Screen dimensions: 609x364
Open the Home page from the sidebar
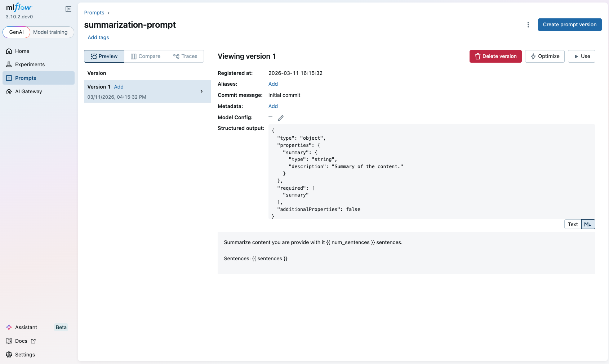pyautogui.click(x=22, y=51)
